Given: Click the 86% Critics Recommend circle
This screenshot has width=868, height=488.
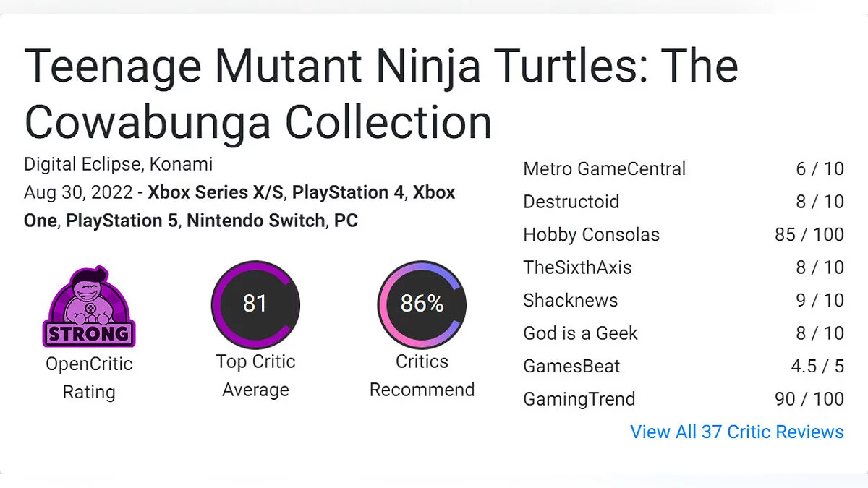Looking at the screenshot, I should (422, 304).
